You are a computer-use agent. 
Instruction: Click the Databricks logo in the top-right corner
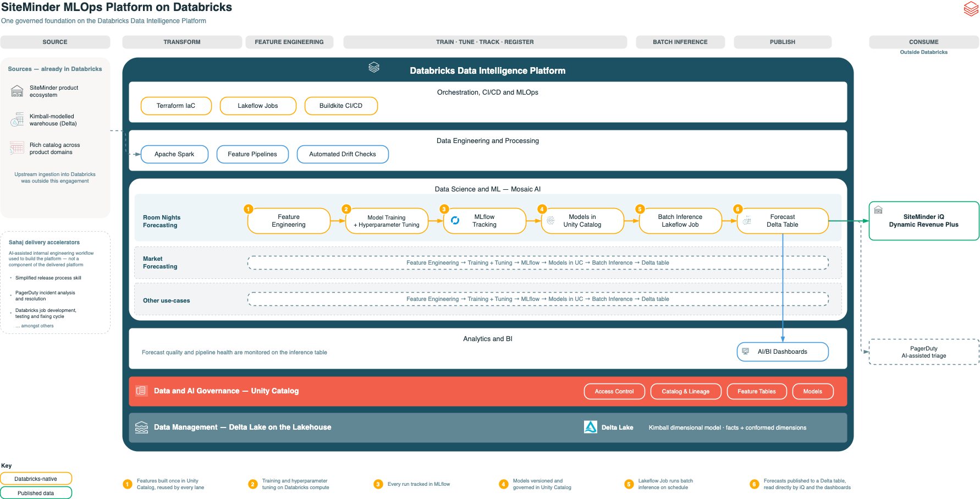coord(971,9)
